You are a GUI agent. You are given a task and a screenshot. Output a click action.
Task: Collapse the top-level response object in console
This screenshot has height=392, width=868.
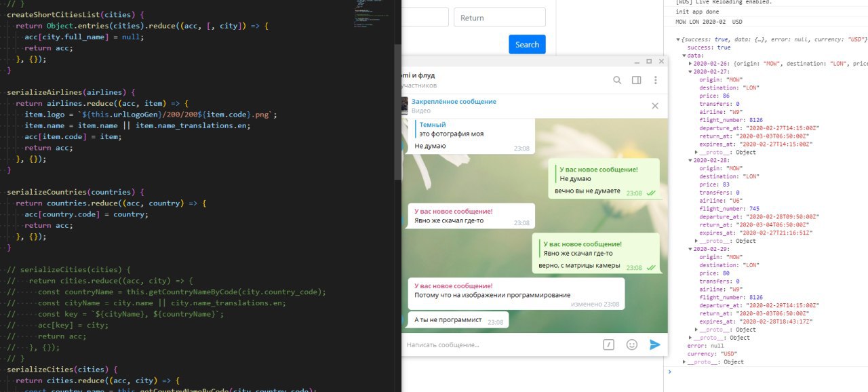click(x=678, y=40)
